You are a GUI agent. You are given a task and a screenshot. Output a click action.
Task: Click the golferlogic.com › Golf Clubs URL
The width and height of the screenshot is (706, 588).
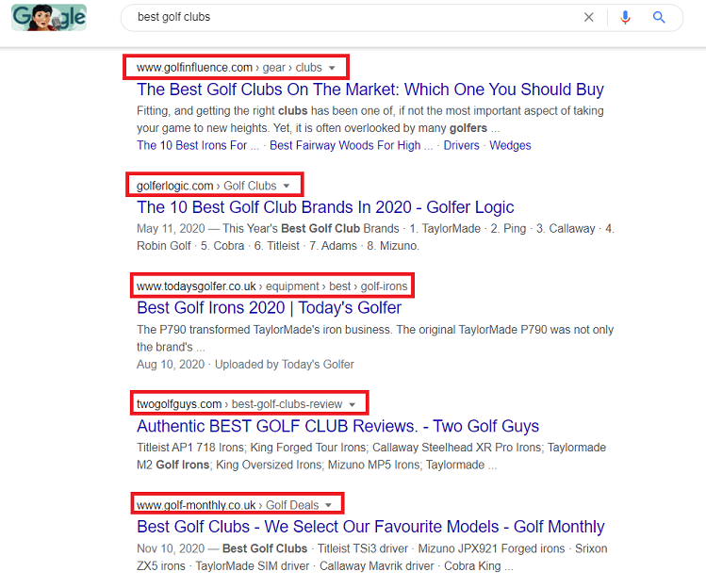point(206,186)
